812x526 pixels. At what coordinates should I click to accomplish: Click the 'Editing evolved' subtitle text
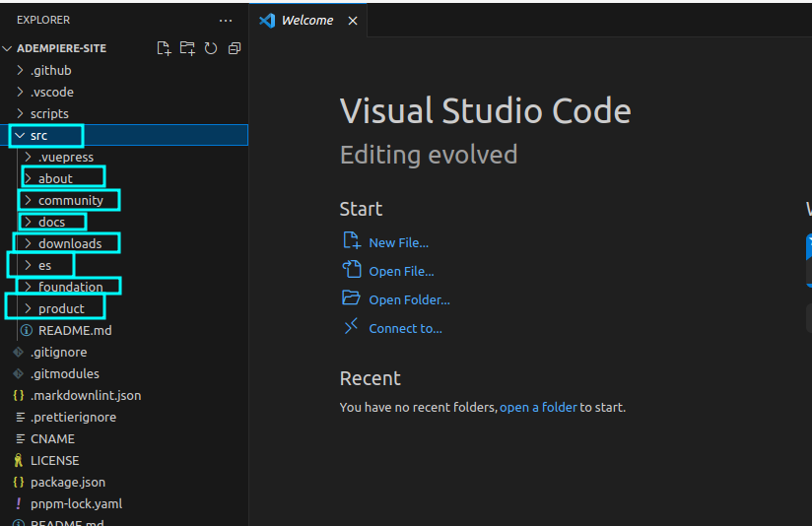[x=429, y=155]
